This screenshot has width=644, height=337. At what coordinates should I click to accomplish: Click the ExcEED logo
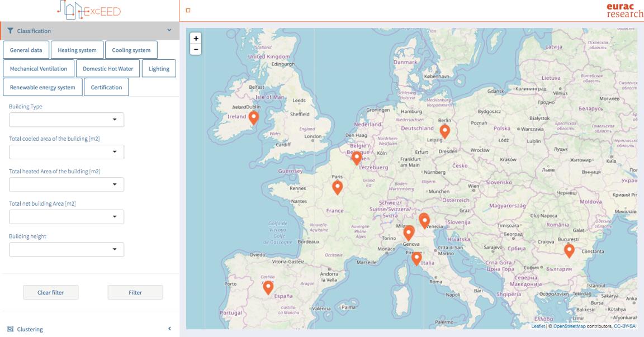click(x=89, y=11)
